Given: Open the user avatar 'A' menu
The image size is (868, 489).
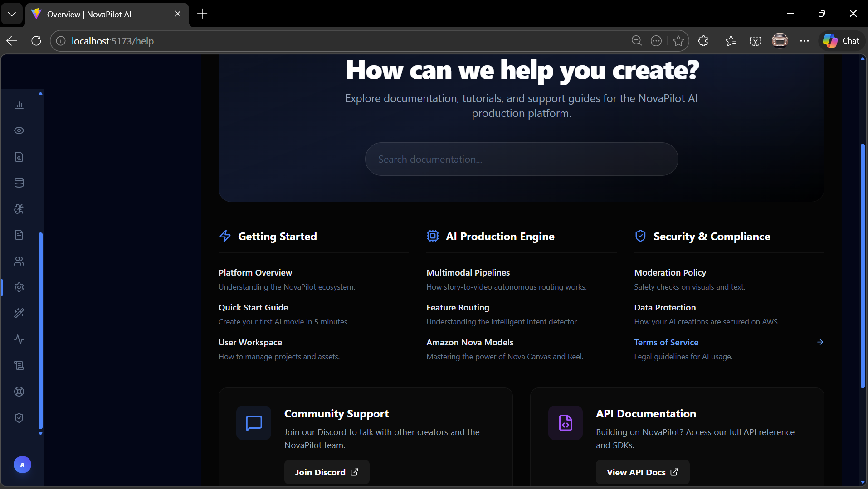Looking at the screenshot, I should [x=22, y=465].
